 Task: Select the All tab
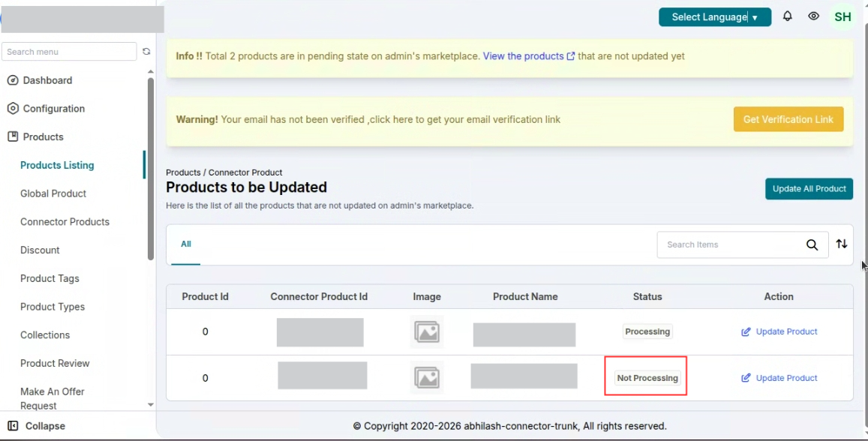(x=186, y=244)
